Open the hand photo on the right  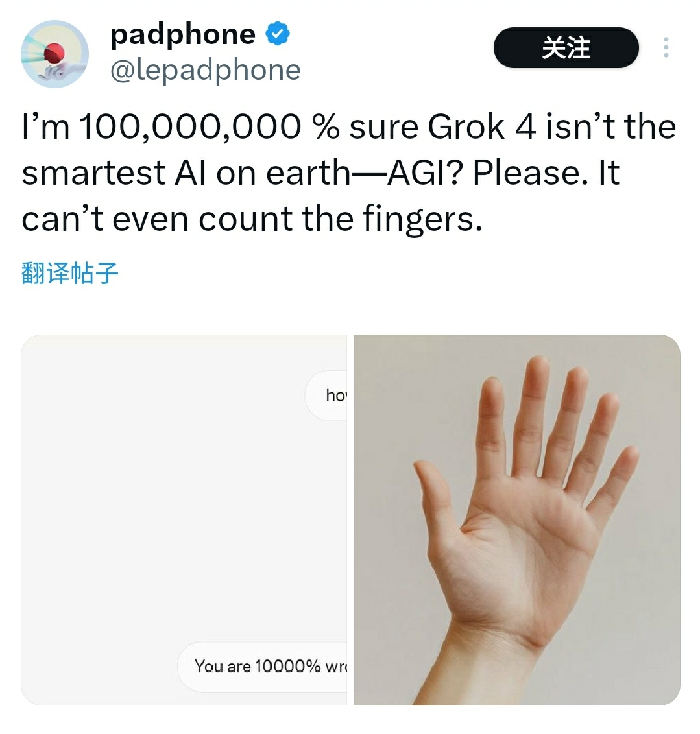tap(517, 519)
